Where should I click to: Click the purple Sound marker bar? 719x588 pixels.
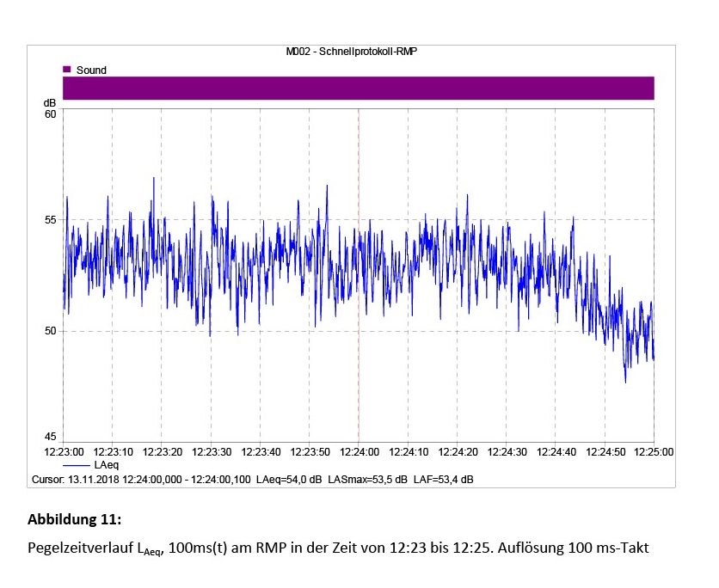pyautogui.click(x=358, y=88)
